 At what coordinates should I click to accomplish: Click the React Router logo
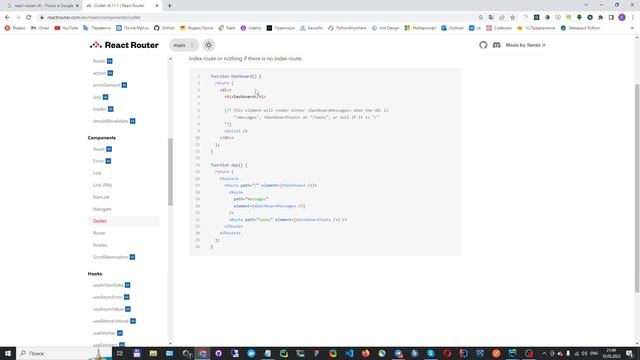tap(124, 45)
